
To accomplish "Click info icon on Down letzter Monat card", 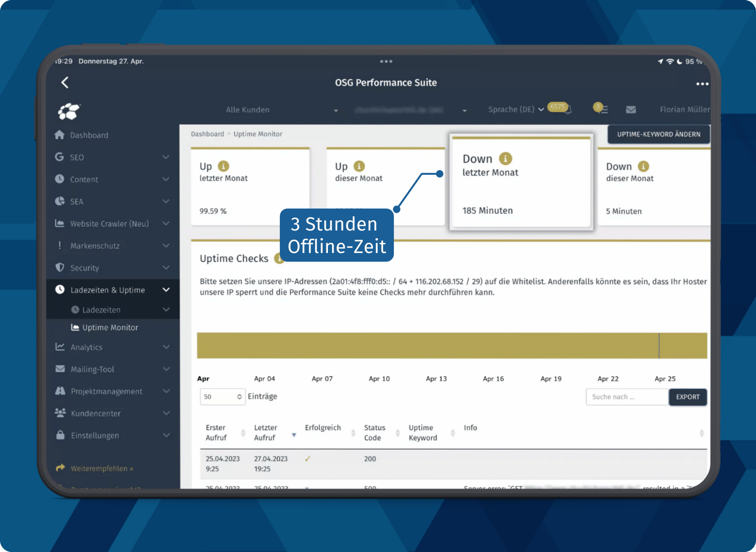I will tap(505, 158).
